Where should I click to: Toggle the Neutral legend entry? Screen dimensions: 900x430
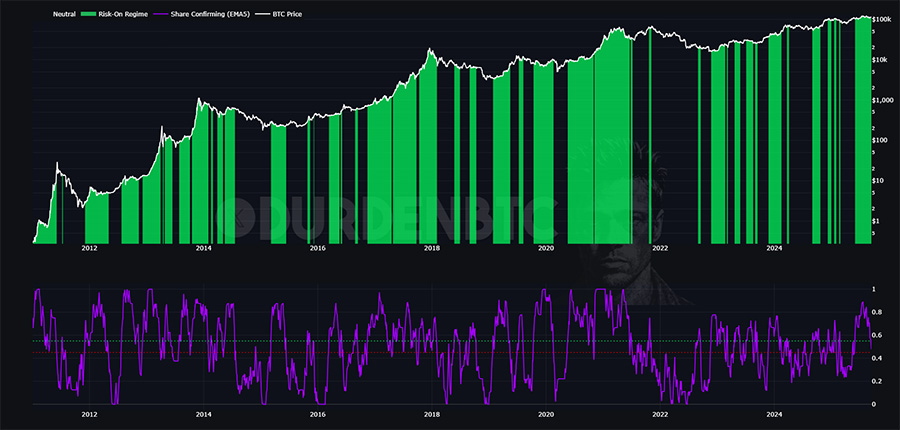(x=65, y=14)
